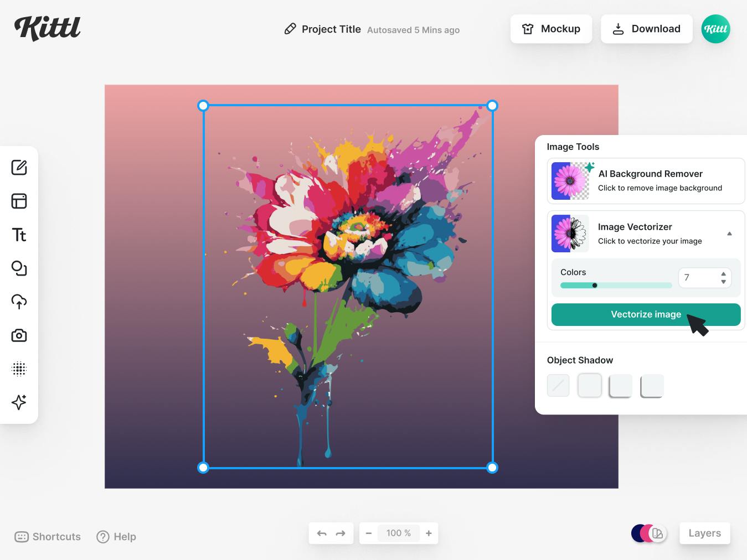Screen dimensions: 747x560
Task: Open the photos camera tool
Action: pyautogui.click(x=19, y=335)
